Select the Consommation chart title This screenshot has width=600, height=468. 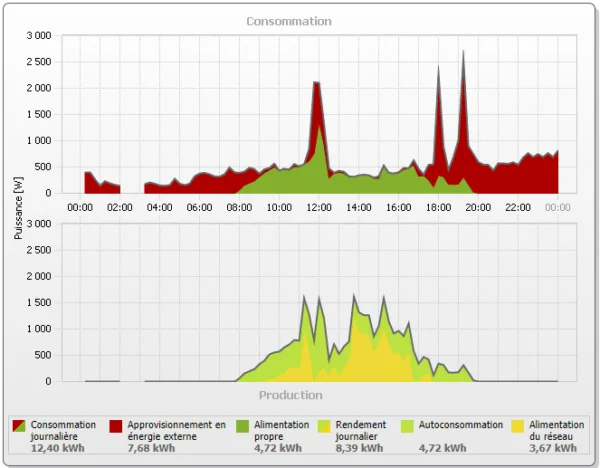point(288,21)
